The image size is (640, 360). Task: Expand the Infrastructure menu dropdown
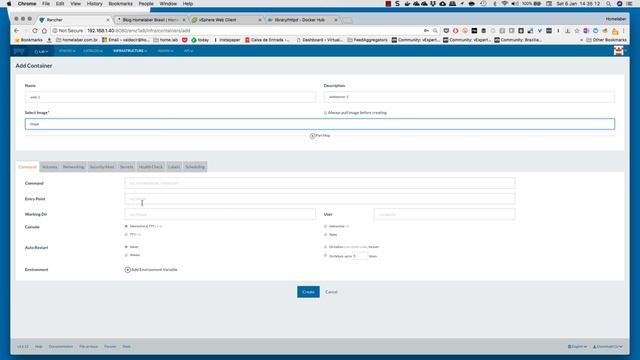point(130,51)
